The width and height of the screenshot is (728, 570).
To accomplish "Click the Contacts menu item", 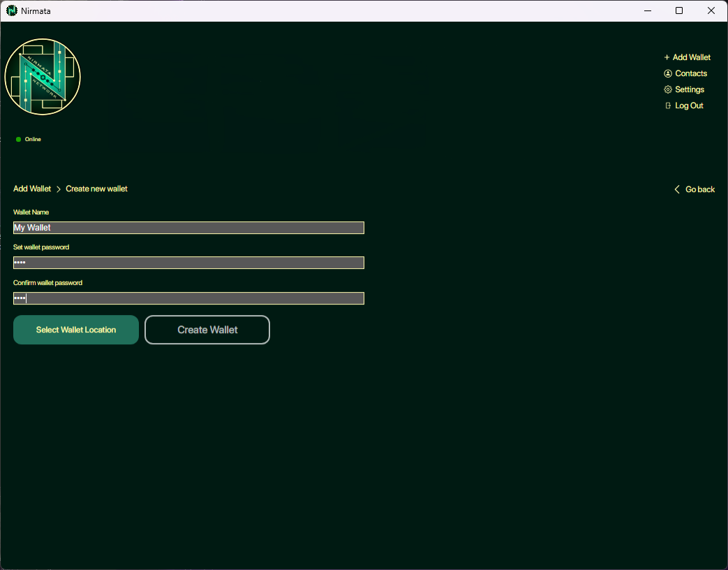I will pyautogui.click(x=691, y=73).
